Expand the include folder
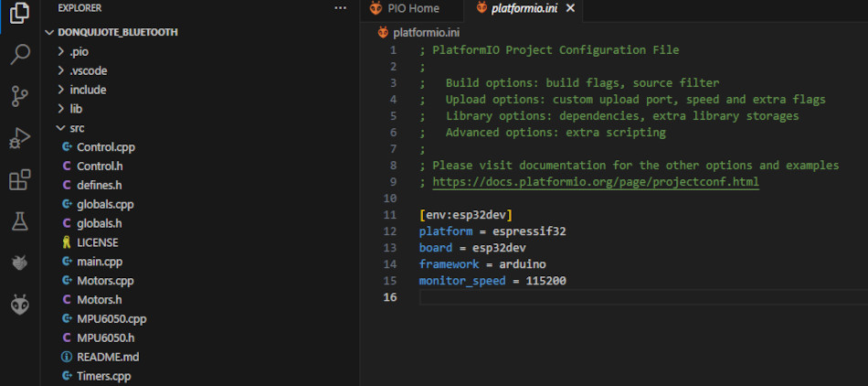The height and width of the screenshot is (386, 868). [88, 90]
